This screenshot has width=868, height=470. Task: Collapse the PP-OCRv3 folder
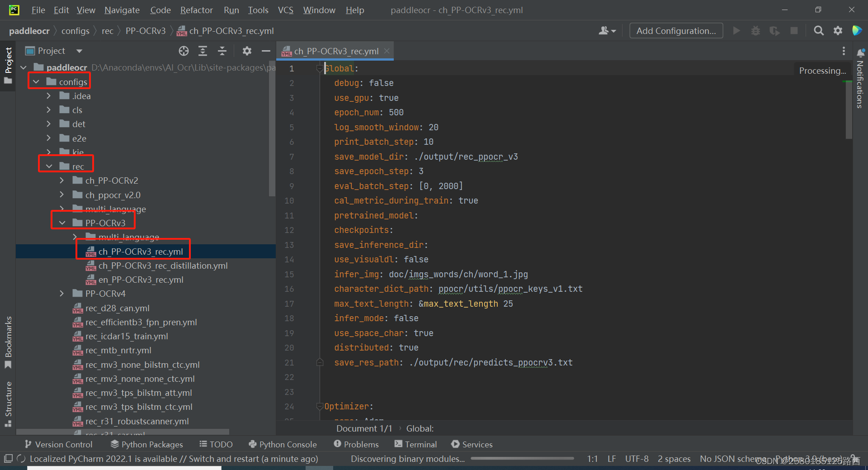tap(62, 223)
